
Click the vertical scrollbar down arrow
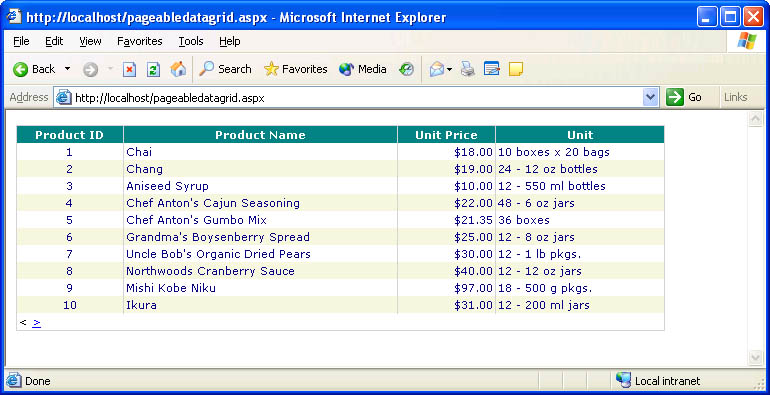755,357
